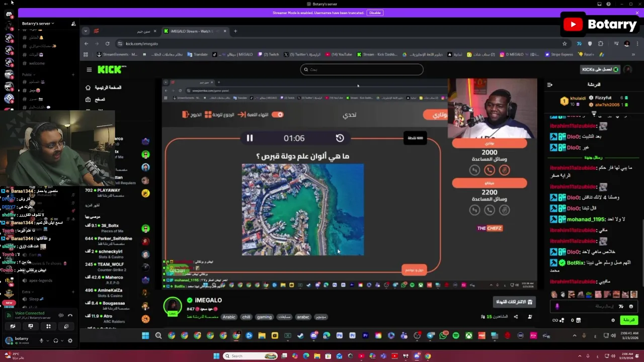644x362 pixels.
Task: Reload the kick.com/imegalo page
Action: coord(107,44)
